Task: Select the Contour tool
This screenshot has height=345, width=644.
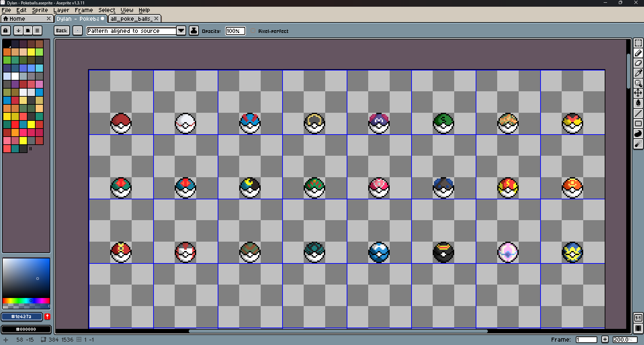Action: pos(638,134)
